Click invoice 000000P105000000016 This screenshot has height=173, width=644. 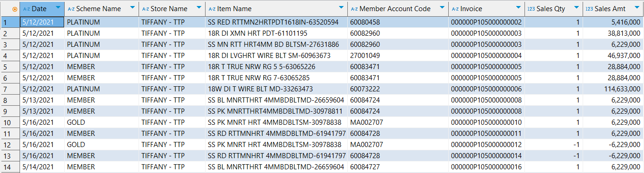pyautogui.click(x=486, y=167)
